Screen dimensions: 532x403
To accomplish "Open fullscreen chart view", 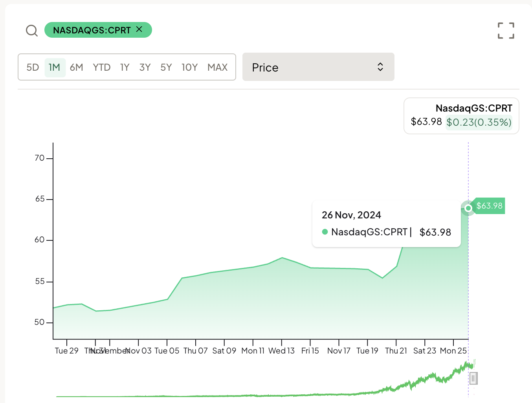I will [506, 31].
